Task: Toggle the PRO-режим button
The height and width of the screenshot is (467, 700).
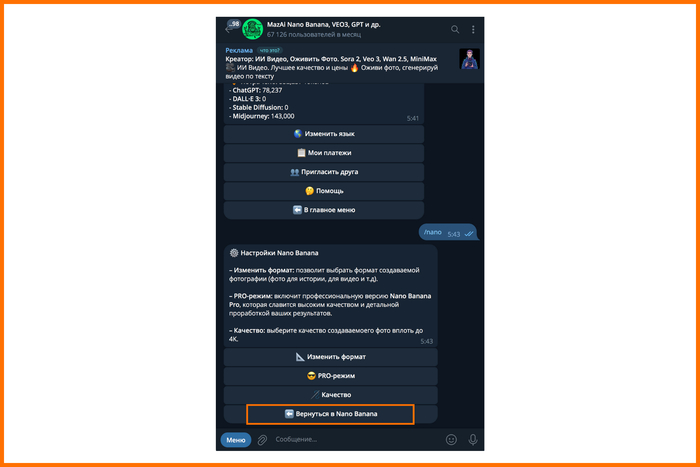Action: pyautogui.click(x=330, y=376)
